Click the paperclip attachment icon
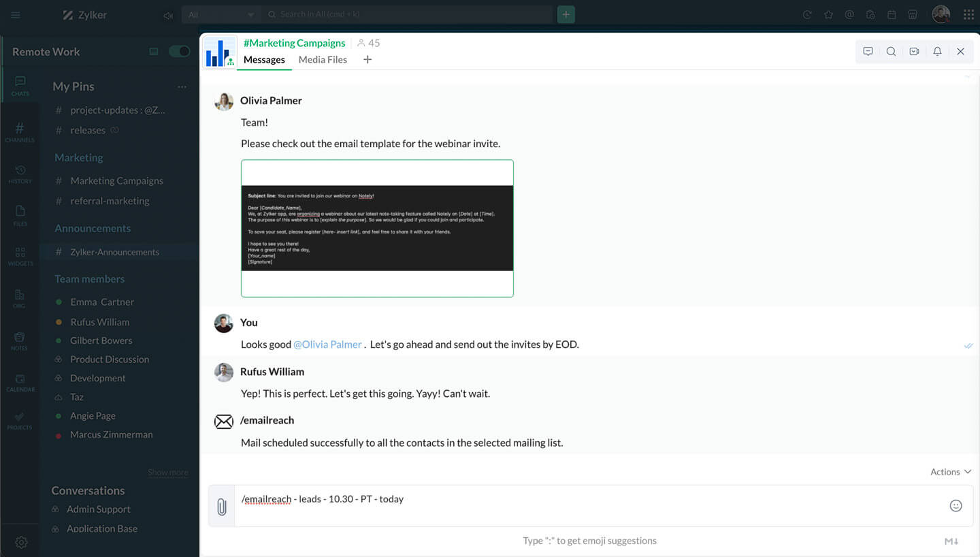The height and width of the screenshot is (557, 980). (x=221, y=506)
